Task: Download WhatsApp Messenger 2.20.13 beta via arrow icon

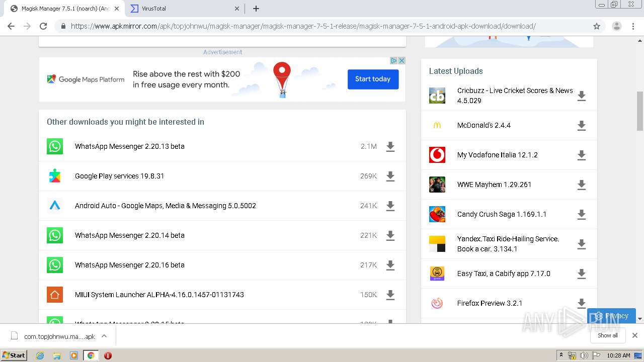Action: coord(390,147)
